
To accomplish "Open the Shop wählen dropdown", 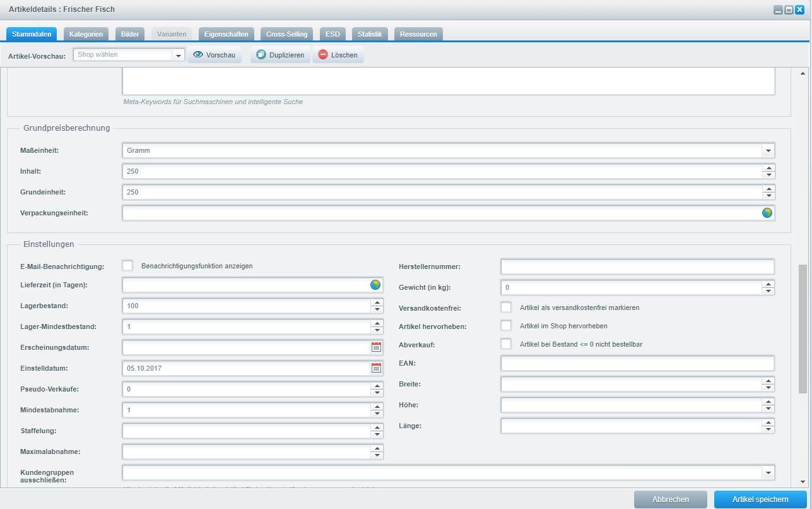I will 179,55.
